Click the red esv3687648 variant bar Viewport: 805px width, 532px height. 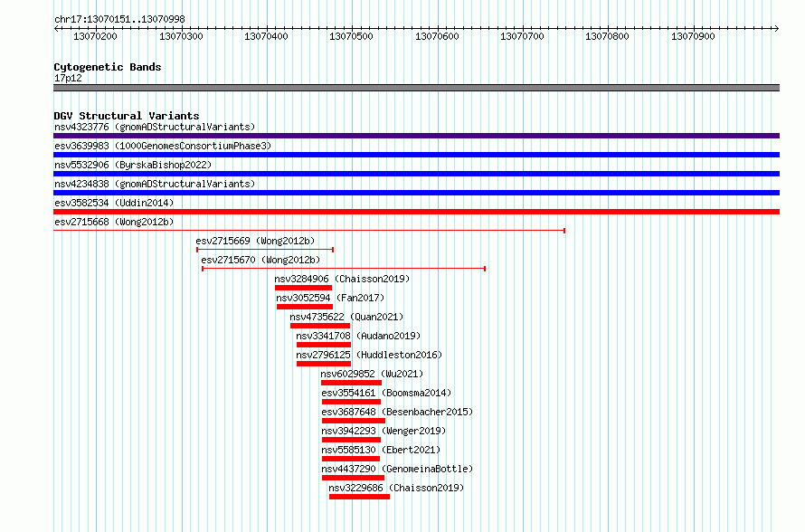click(354, 421)
